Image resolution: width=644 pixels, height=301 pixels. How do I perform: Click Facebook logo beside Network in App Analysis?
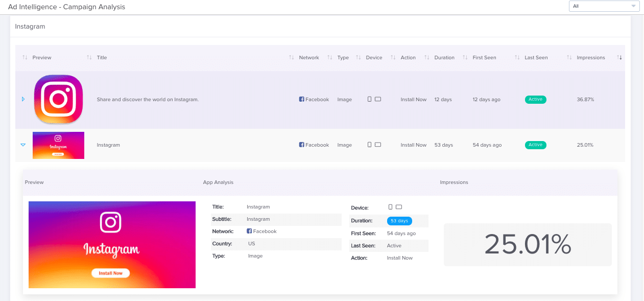249,231
